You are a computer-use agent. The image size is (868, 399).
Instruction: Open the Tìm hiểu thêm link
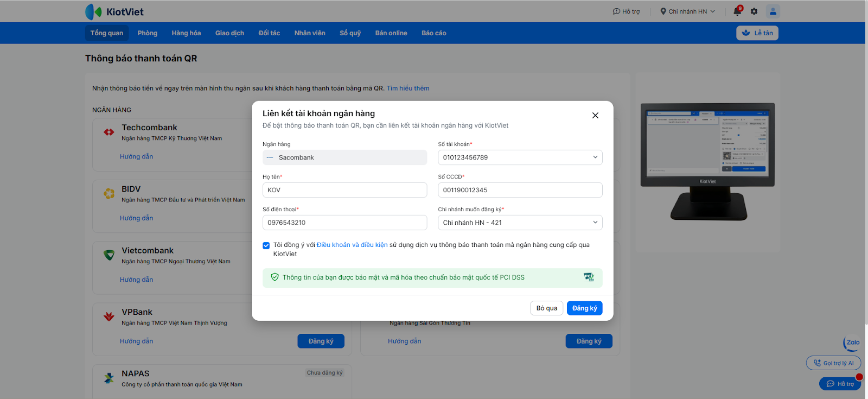[408, 88]
